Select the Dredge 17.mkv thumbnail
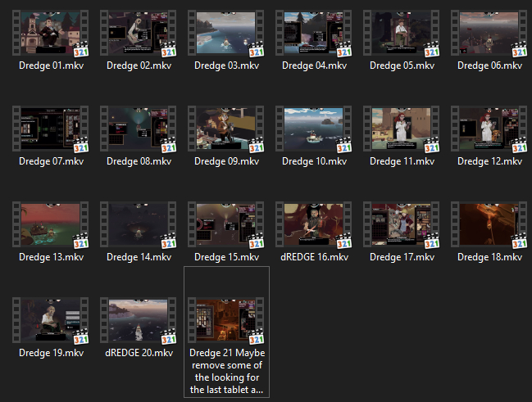This screenshot has height=402, width=532. click(x=402, y=224)
